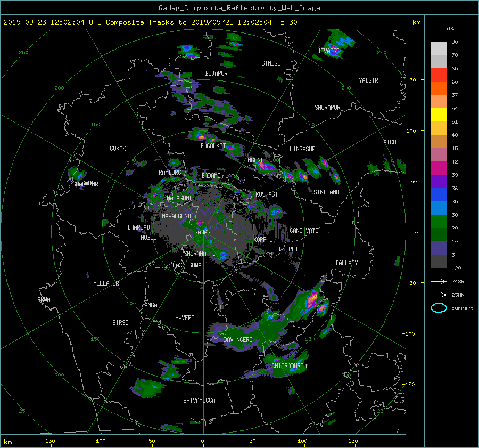Click the DAVANGERI city label
The width and height of the screenshot is (479, 448).
pyautogui.click(x=238, y=340)
